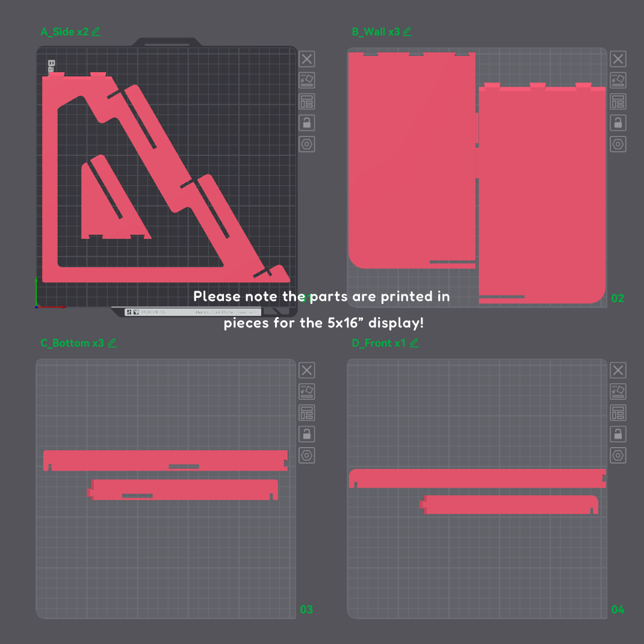This screenshot has width=644, height=644.
Task: Arrange objects on the A_Side plate
Action: [306, 102]
